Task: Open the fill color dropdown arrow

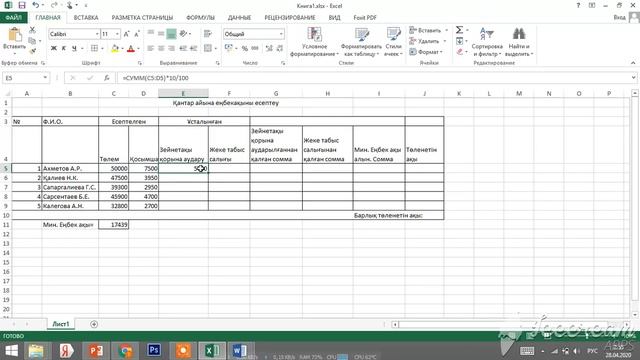Action: [122, 48]
